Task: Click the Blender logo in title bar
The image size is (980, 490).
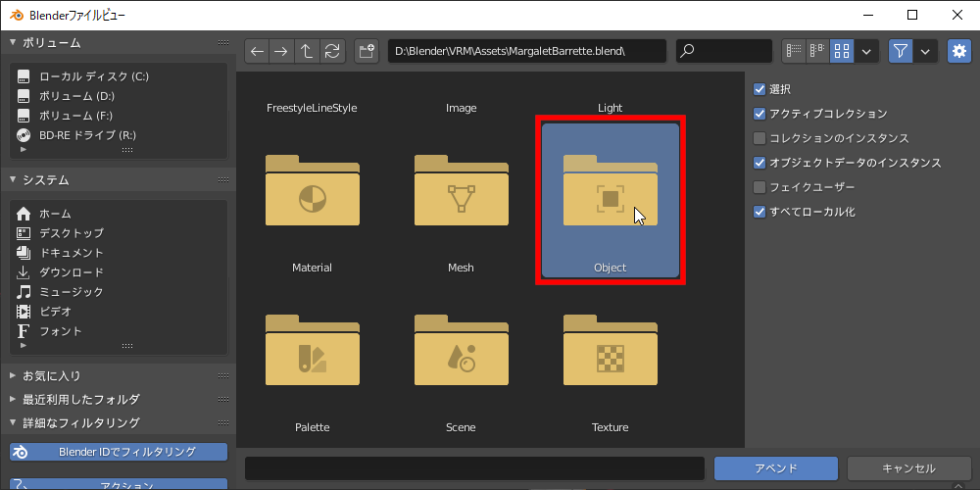Action: pos(17,15)
